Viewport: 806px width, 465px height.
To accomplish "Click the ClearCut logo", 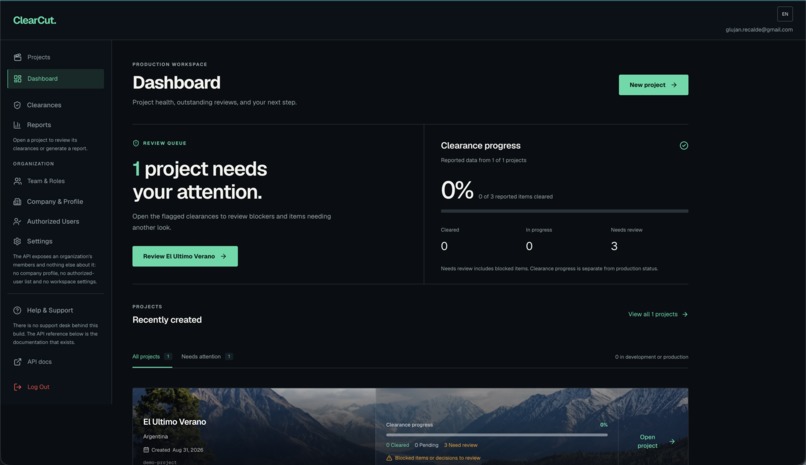I will coord(34,20).
